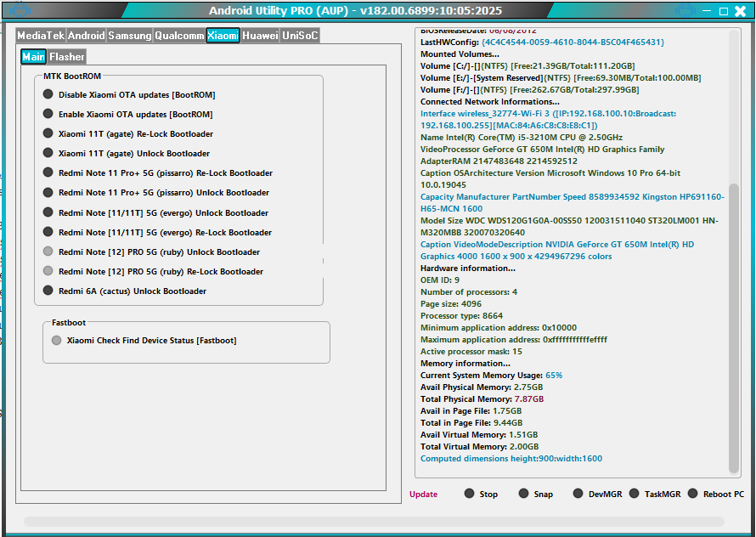Viewport: 756px width, 537px height.
Task: Choose Redmi 6A (cactus) Unlock Bootloader
Action: 124,291
